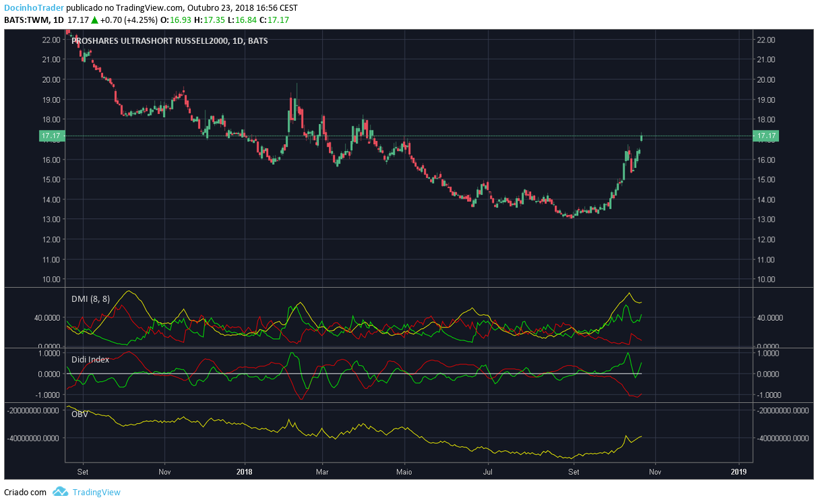Click the TradingView cloud logo icon
Viewport: 818px width, 504px height.
tap(61, 492)
